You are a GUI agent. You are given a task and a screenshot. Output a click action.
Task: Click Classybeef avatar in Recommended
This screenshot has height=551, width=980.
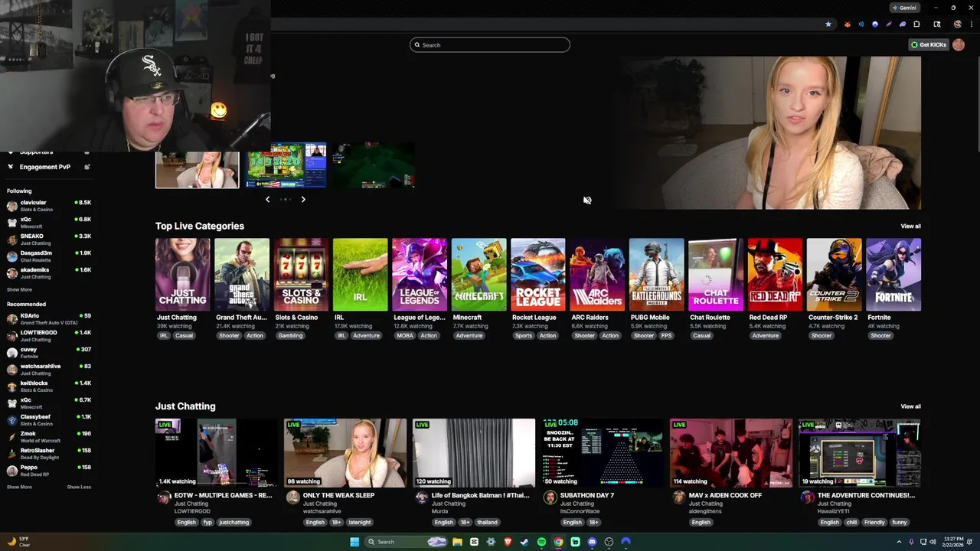(12, 419)
